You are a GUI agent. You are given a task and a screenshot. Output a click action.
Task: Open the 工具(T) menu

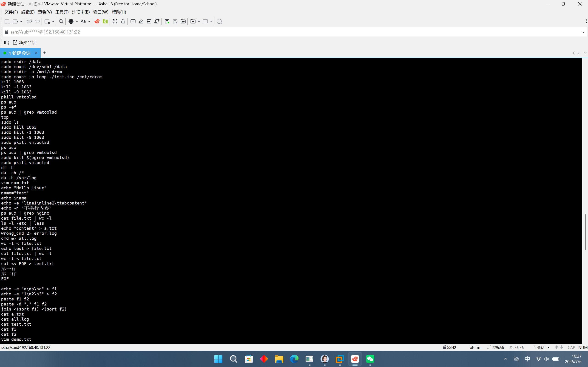(62, 12)
